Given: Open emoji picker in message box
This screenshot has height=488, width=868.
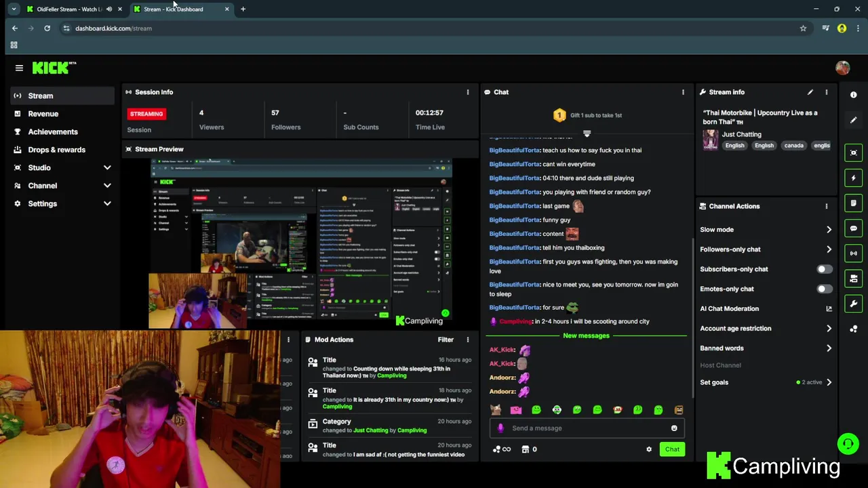Looking at the screenshot, I should 674,428.
